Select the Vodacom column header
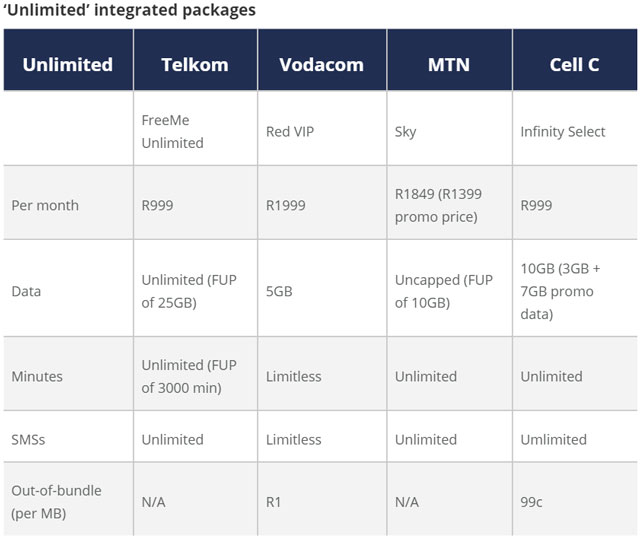Screen dimensions: 640x540 (x=320, y=65)
